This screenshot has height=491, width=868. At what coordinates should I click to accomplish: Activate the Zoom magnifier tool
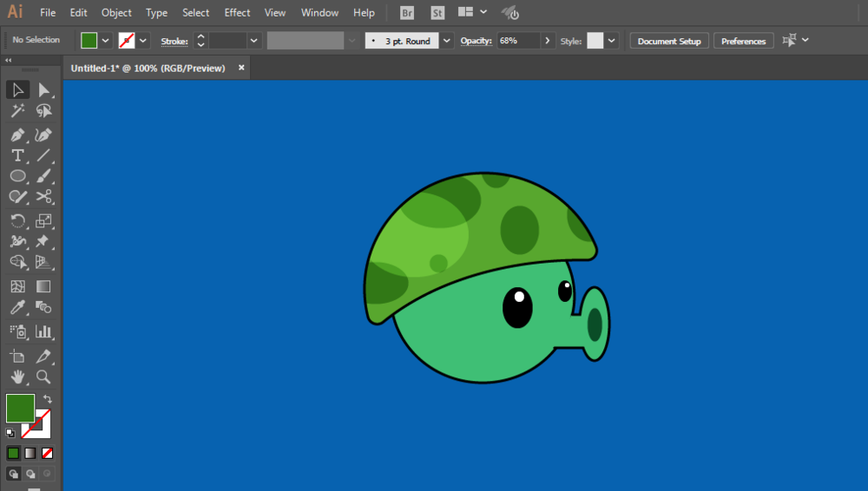pyautogui.click(x=43, y=376)
